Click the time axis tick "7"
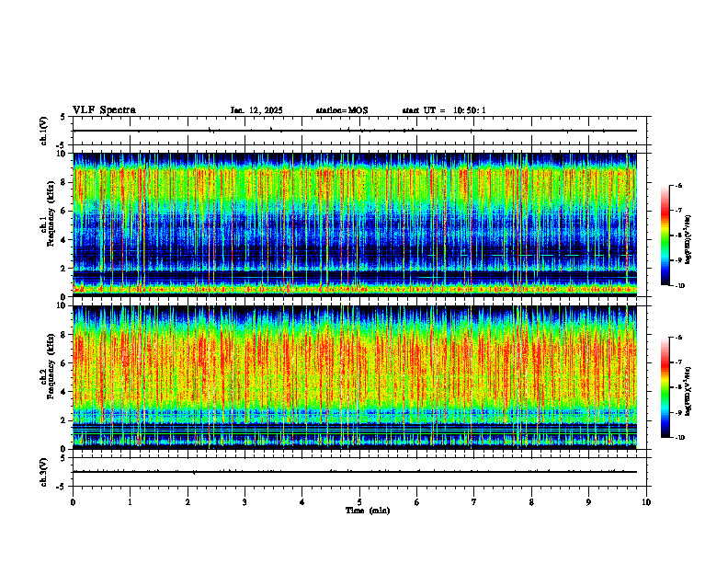Screen dimensions: 728x563 pyautogui.click(x=474, y=502)
